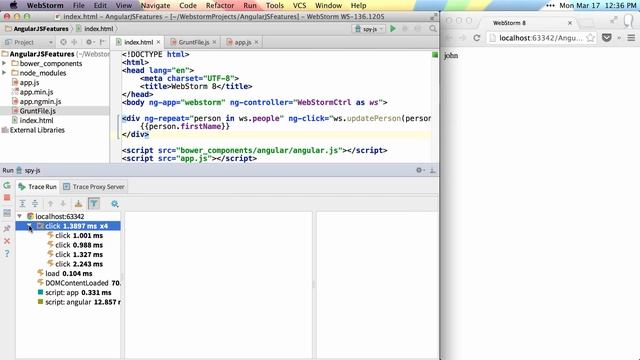The height and width of the screenshot is (360, 640).
Task: Expand bower_components folder
Action: (4, 63)
